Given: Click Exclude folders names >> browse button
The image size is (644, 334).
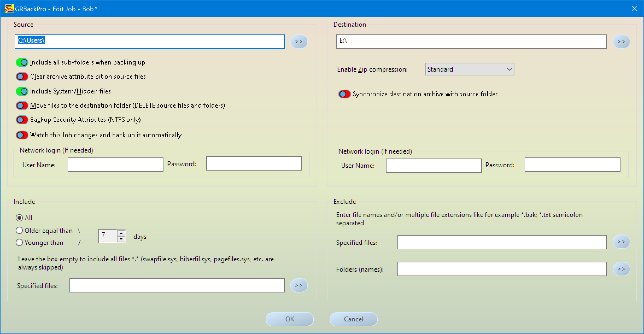Looking at the screenshot, I should pyautogui.click(x=621, y=269).
